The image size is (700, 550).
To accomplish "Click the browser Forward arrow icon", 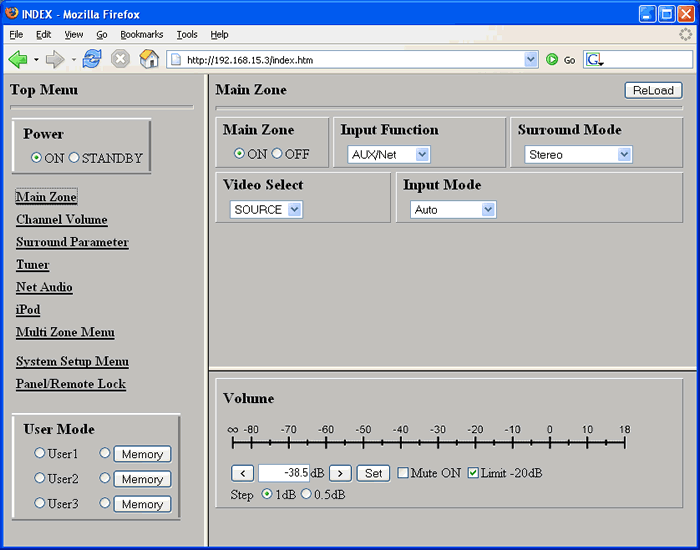I will (x=55, y=59).
